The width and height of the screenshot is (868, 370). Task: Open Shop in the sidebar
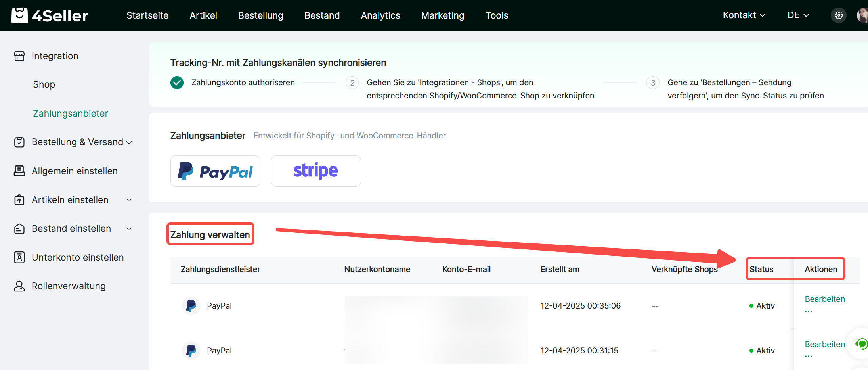44,84
